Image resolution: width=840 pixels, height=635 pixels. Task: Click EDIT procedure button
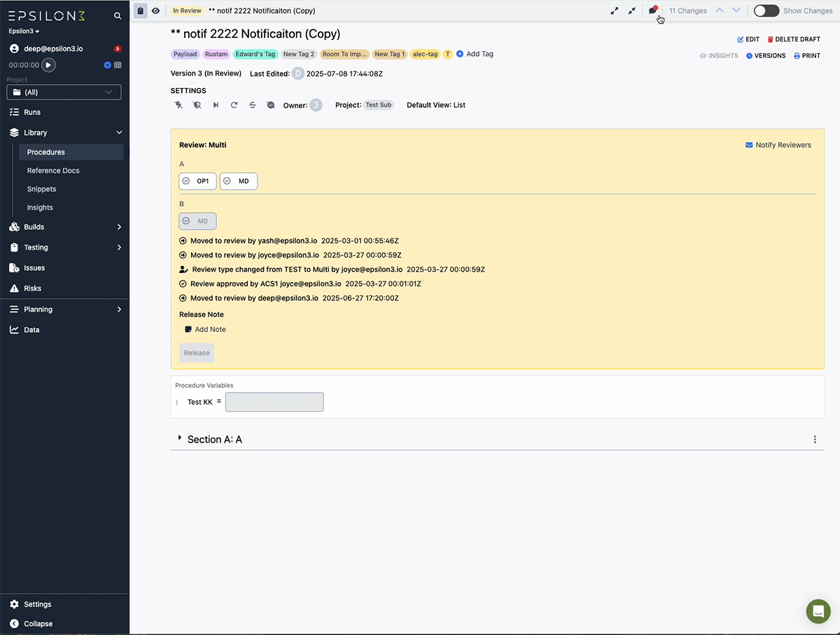748,39
